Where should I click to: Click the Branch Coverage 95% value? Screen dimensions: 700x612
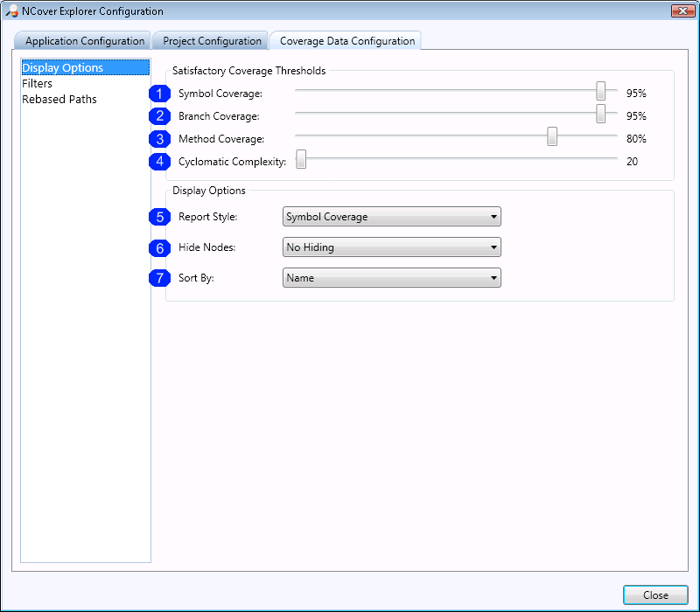[636, 116]
